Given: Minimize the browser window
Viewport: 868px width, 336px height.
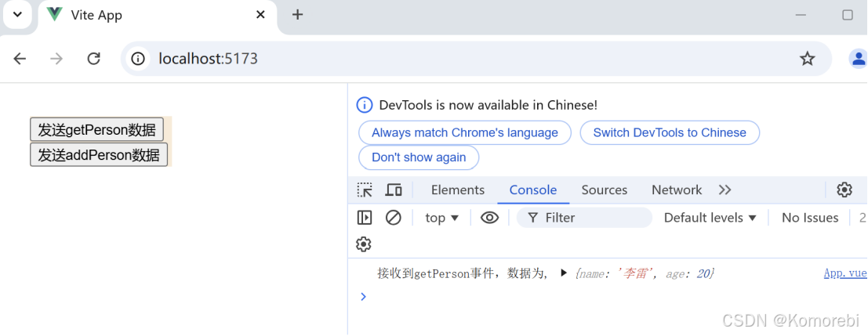Looking at the screenshot, I should point(801,15).
